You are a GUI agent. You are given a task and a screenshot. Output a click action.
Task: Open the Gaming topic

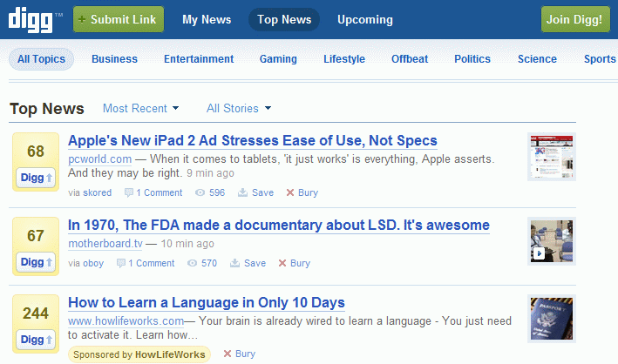(278, 59)
